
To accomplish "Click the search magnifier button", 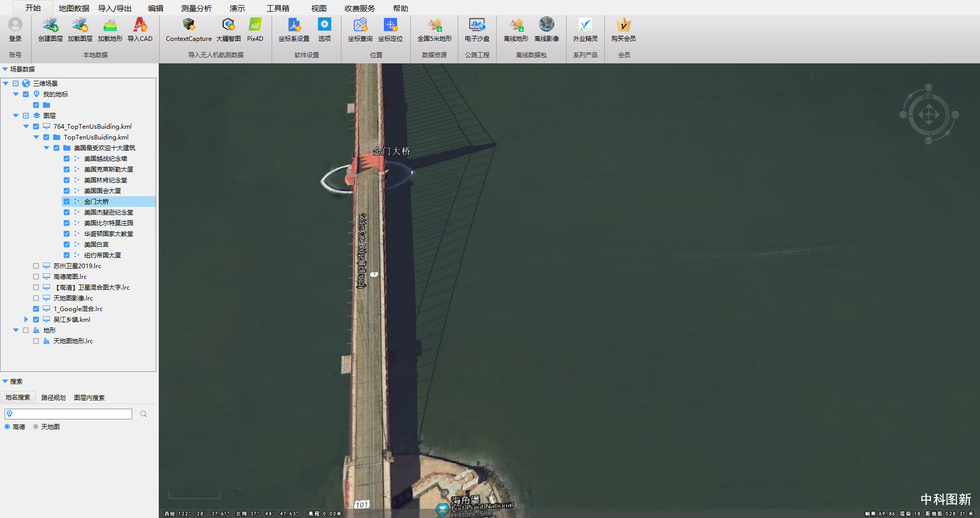I will coord(143,414).
